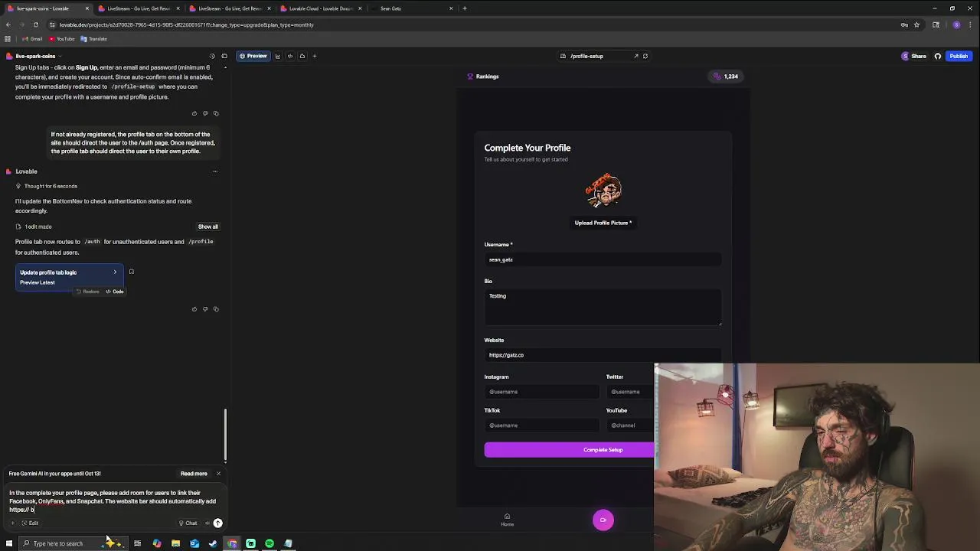Open YouTube bookmark in bookmarks bar
This screenshot has width=980, height=551.
tap(62, 39)
